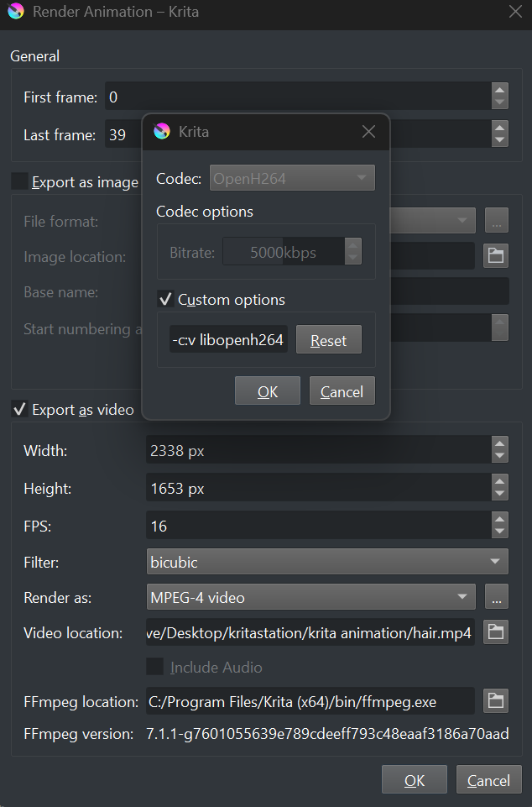Screen dimensions: 532x807
Task: Close the Krita codec dialog
Action: (368, 132)
